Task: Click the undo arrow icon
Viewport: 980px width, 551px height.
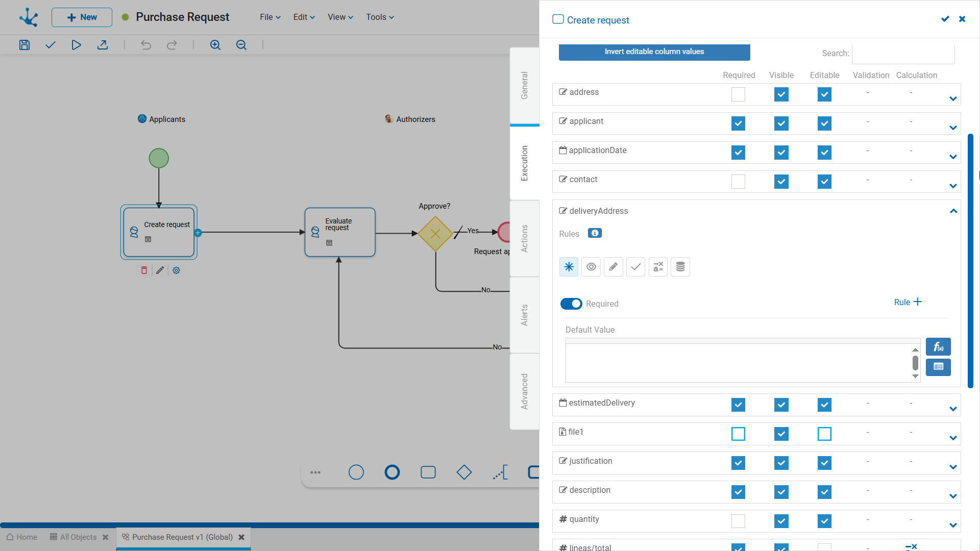Action: (x=146, y=45)
